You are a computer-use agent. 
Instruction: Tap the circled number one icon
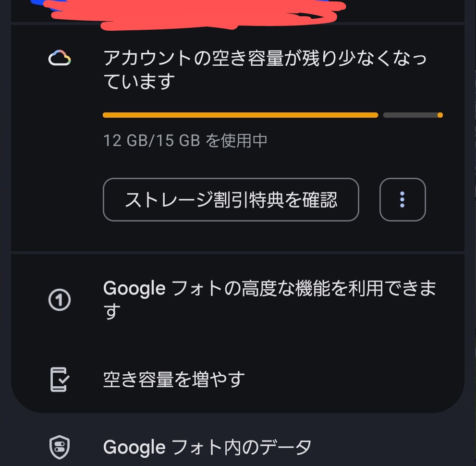60,300
